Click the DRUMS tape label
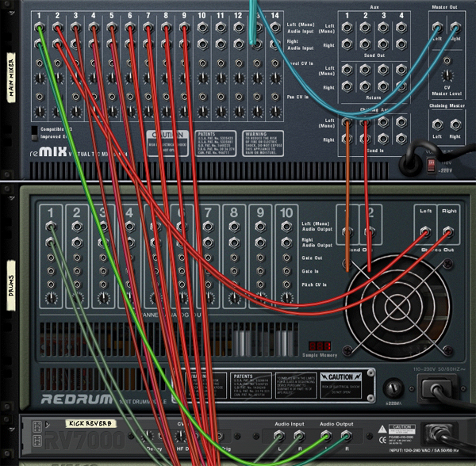 tap(12, 285)
